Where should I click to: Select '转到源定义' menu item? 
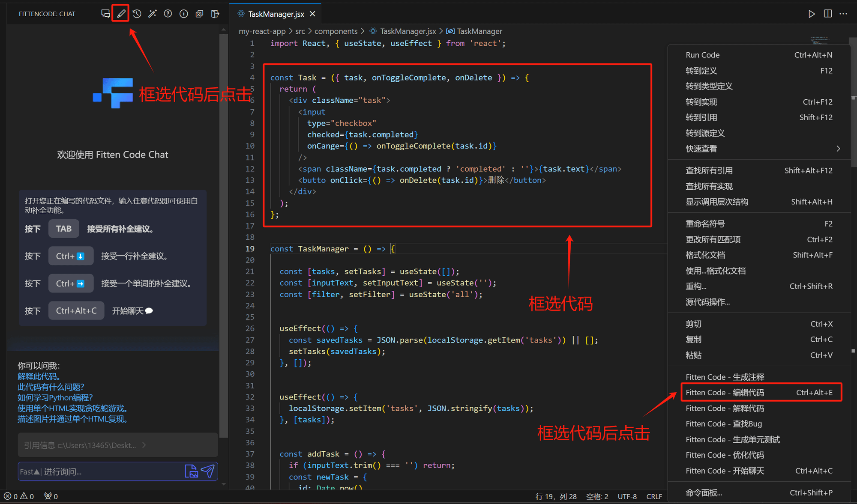(x=759, y=133)
